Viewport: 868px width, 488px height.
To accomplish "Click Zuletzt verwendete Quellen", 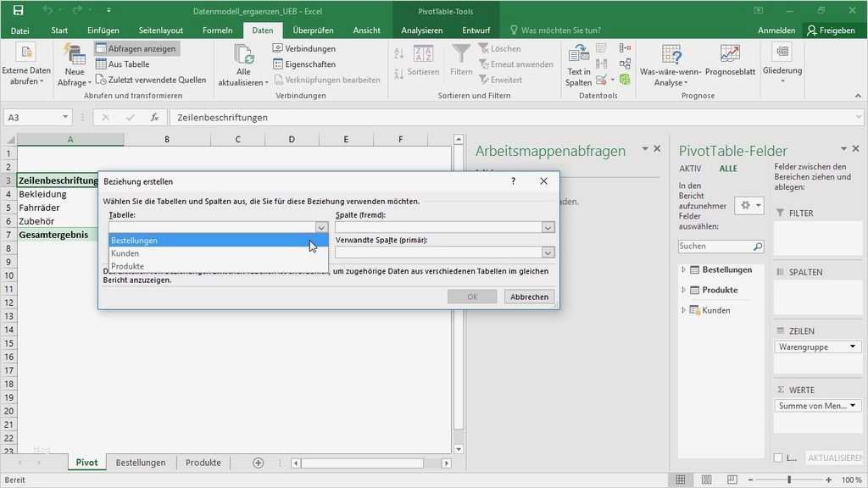I will (151, 80).
